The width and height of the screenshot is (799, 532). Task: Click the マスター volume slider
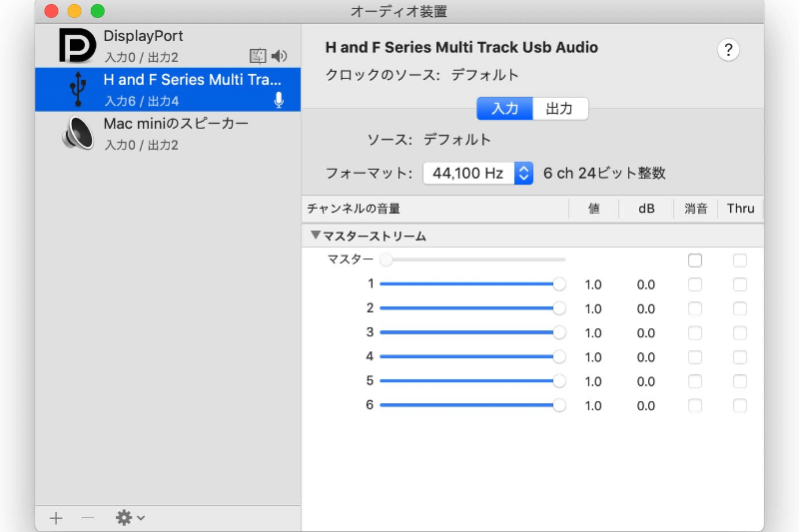click(x=472, y=260)
